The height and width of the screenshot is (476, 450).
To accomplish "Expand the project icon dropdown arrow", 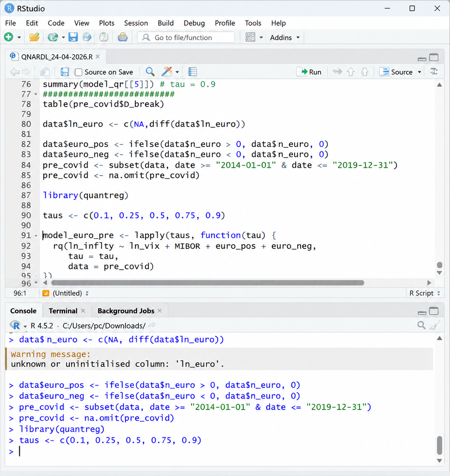I will coord(63,38).
